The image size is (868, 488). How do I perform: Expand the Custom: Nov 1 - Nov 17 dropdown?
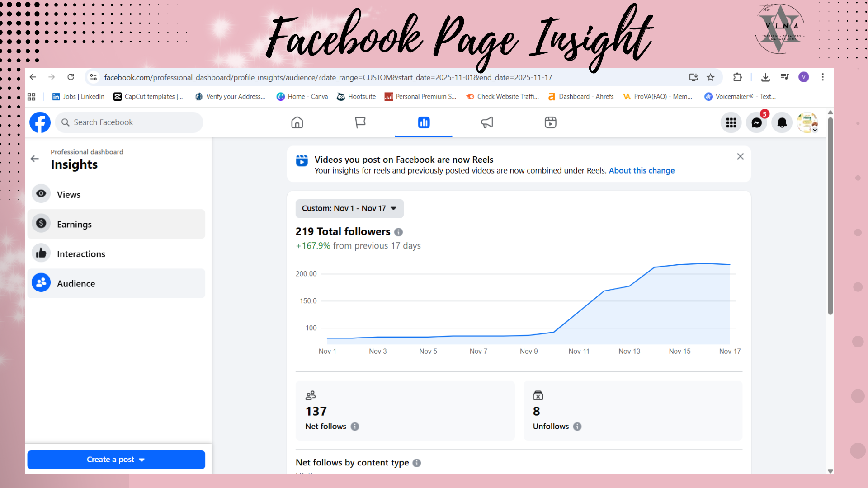click(349, 208)
